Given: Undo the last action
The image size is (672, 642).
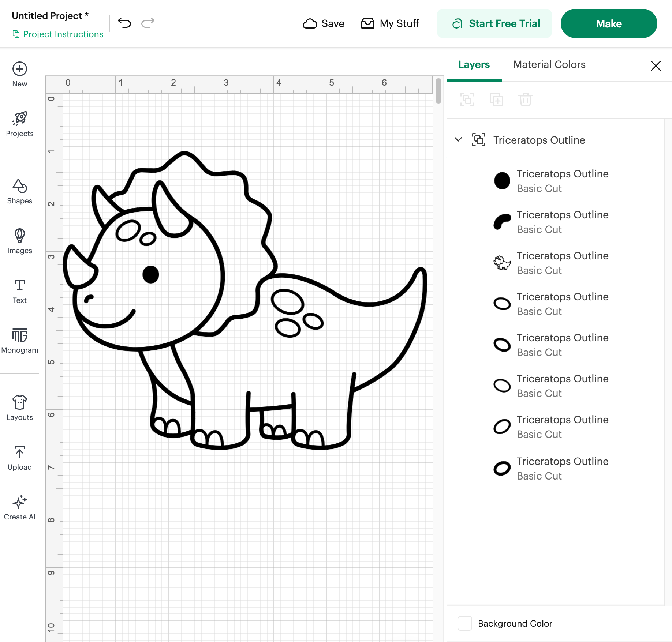Looking at the screenshot, I should (x=124, y=23).
